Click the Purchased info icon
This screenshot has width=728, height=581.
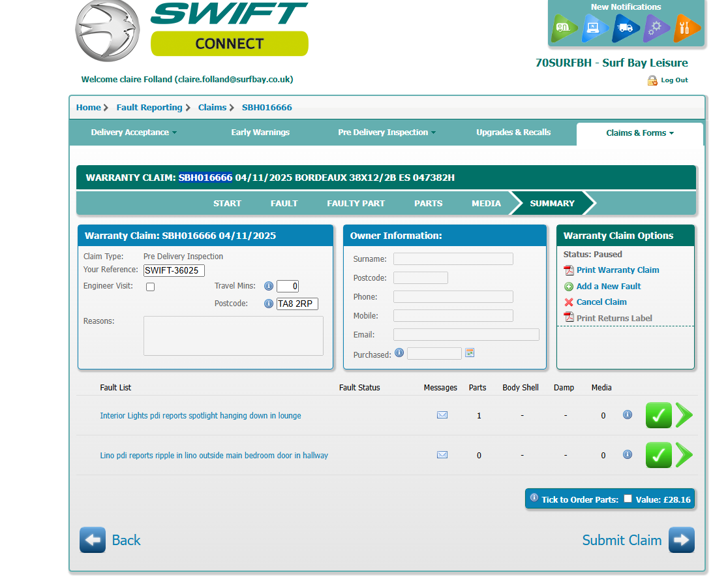click(399, 353)
